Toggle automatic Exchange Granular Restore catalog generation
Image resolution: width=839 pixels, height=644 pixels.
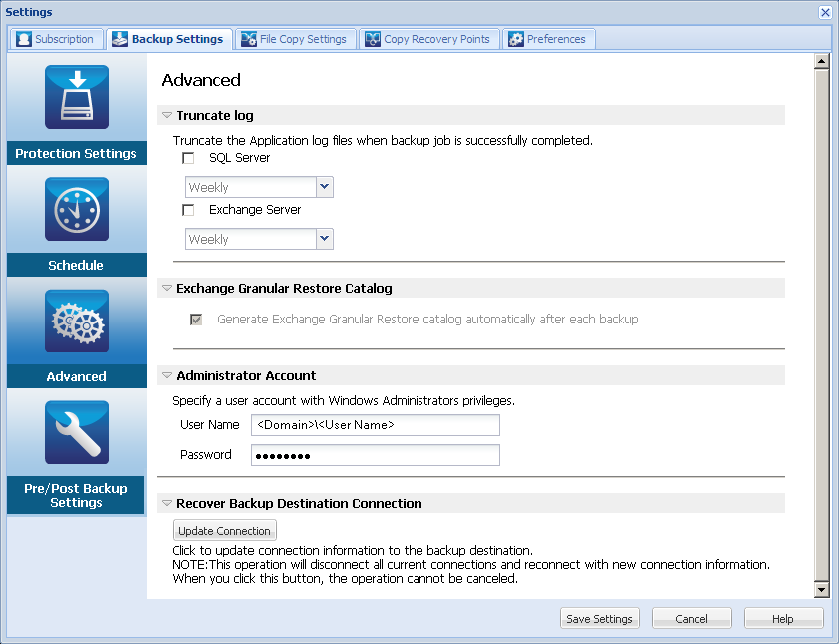point(196,320)
